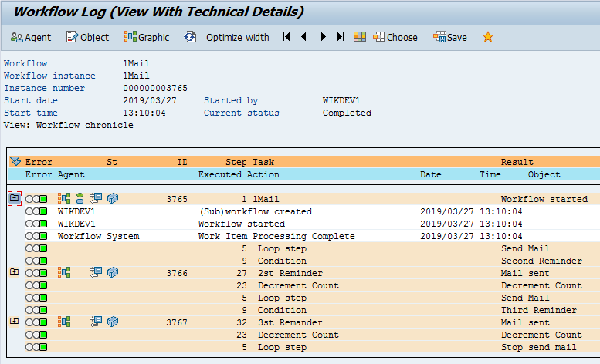Click the layout grid icon beside Choose

360,37
